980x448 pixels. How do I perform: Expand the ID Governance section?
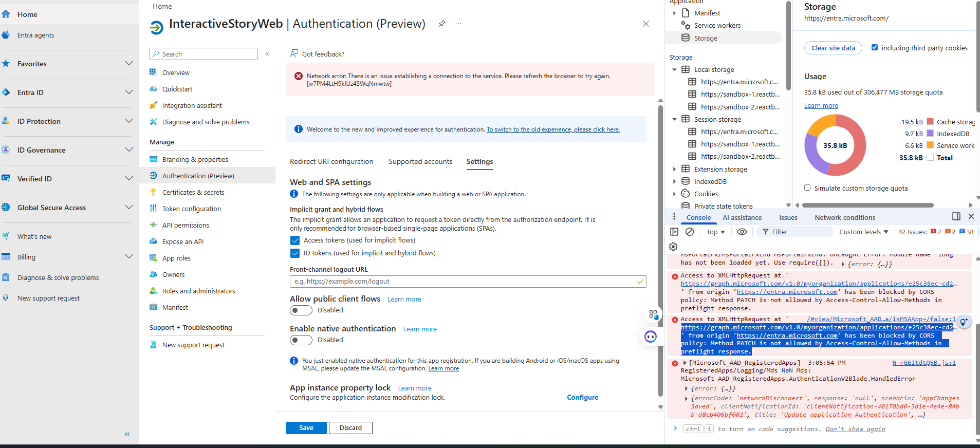pyautogui.click(x=129, y=150)
